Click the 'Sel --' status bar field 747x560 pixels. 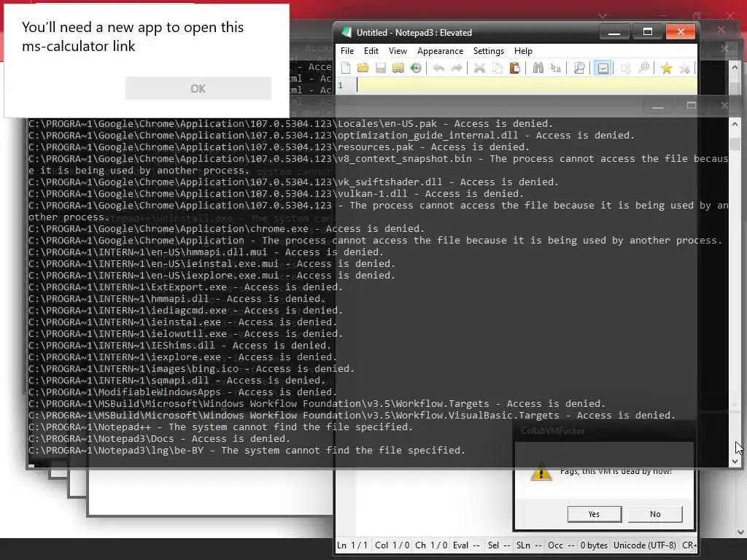499,545
